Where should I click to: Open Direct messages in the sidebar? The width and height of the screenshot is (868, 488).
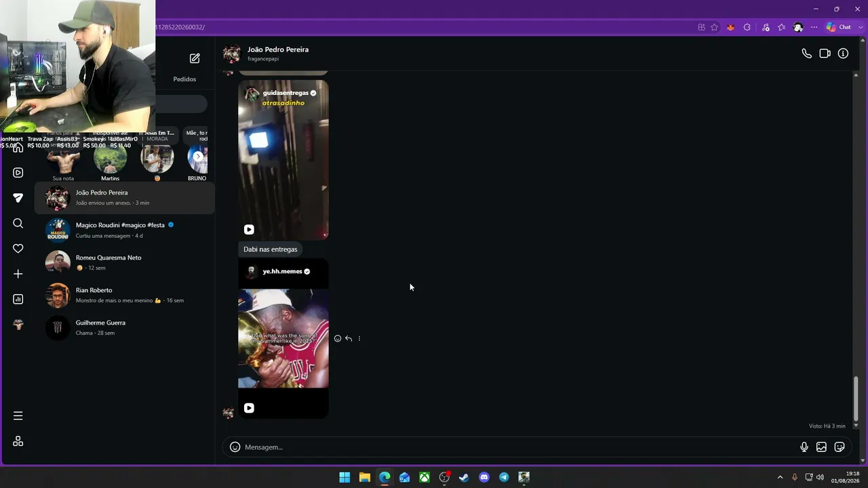[x=18, y=198]
